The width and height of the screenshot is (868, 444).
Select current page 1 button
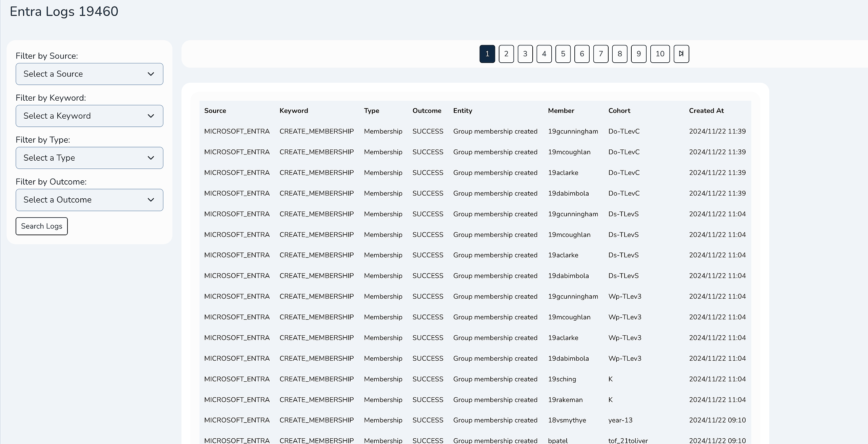click(487, 54)
